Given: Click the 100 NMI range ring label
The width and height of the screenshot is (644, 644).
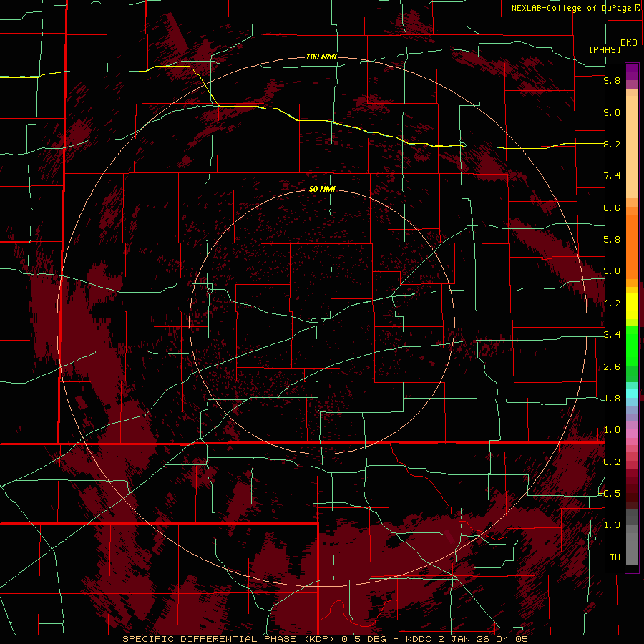Looking at the screenshot, I should coord(321,57).
